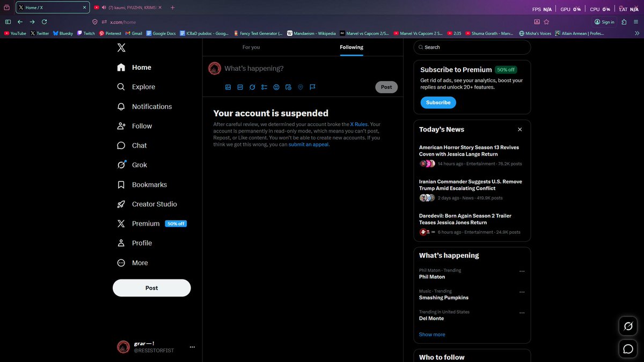Open a new browser tab
The image size is (644, 362).
(172, 8)
